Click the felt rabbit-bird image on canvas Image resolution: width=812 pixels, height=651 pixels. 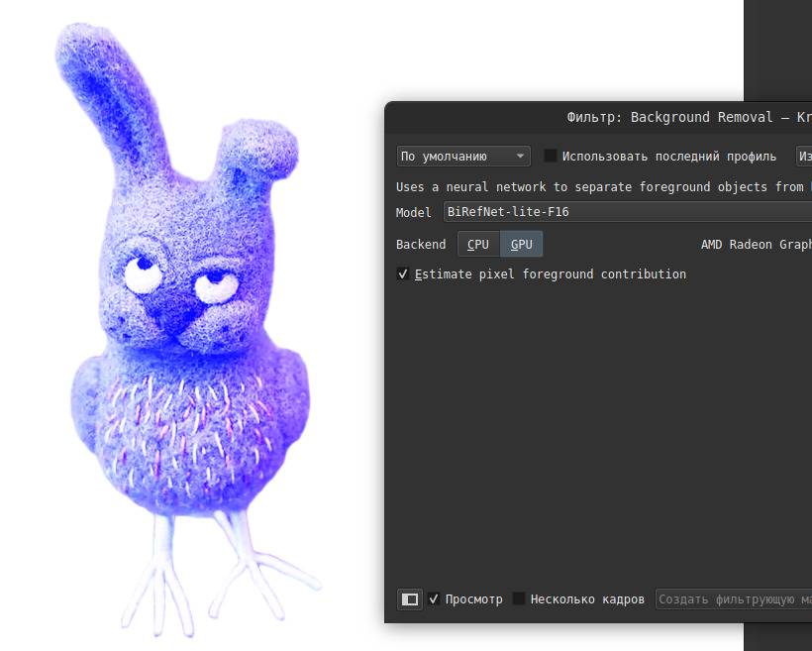pos(189,332)
